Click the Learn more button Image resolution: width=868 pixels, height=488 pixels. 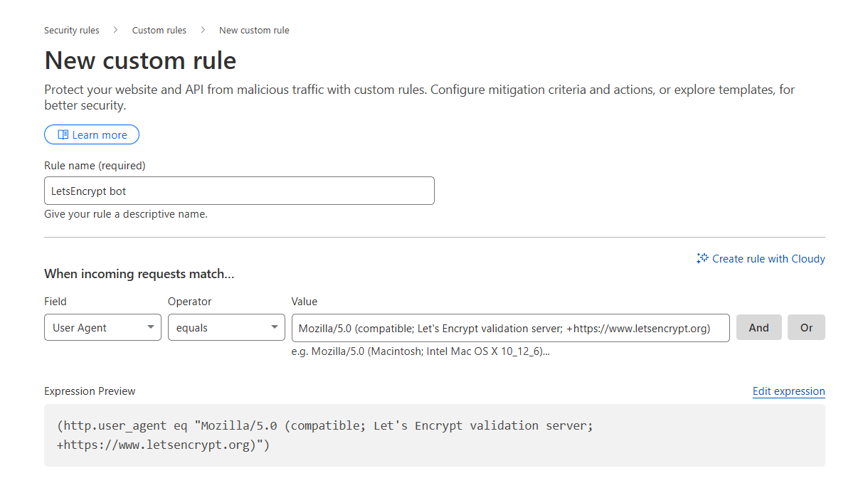92,135
